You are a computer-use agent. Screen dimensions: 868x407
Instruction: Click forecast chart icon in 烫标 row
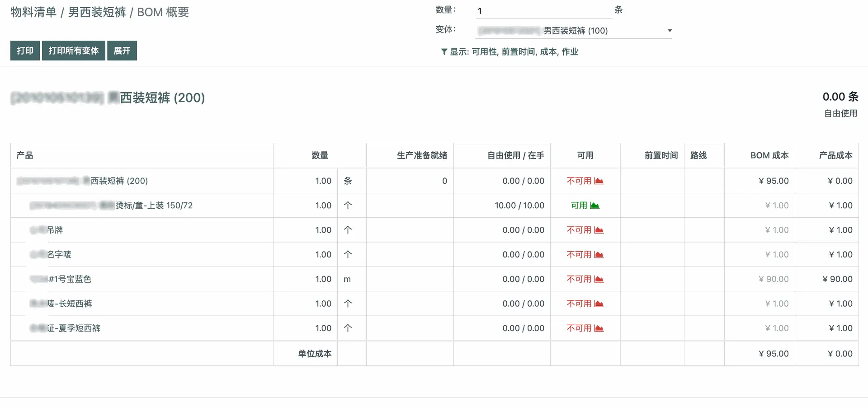click(x=595, y=206)
